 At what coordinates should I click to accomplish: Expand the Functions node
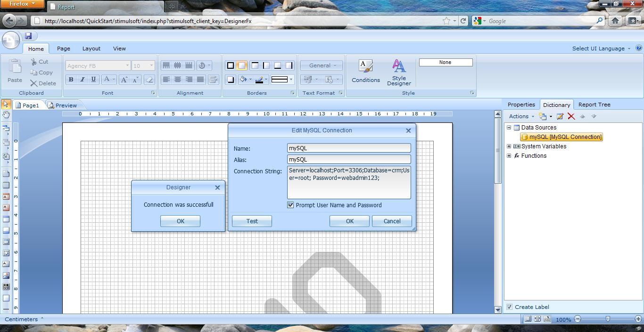[509, 155]
